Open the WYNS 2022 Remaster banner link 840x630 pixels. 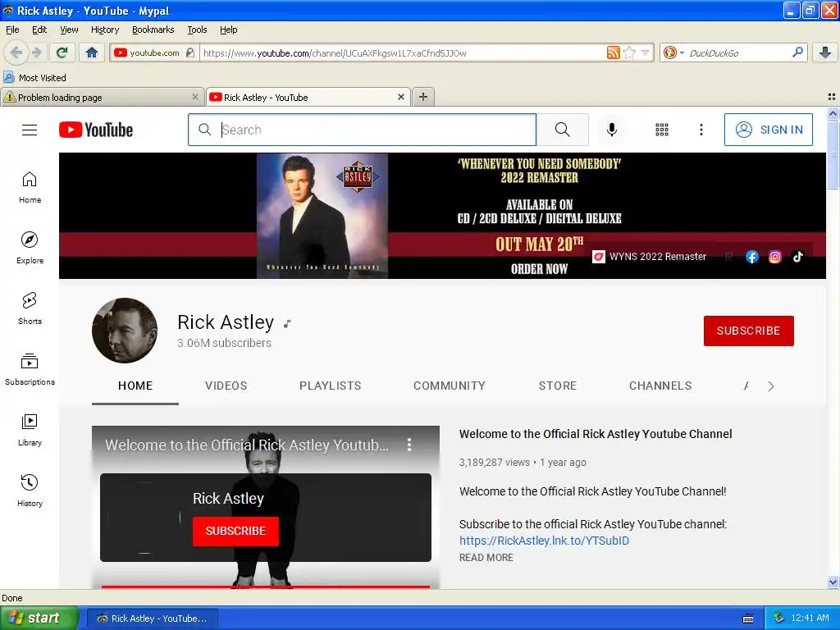[650, 257]
